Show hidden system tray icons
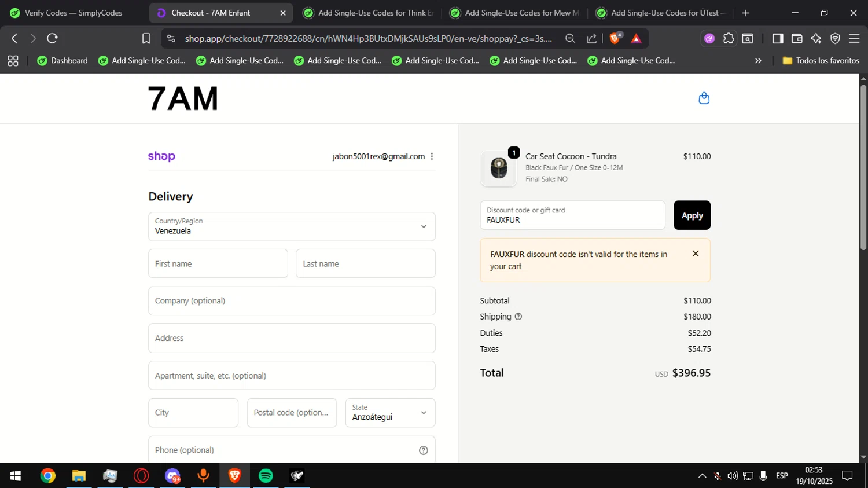 click(x=702, y=476)
